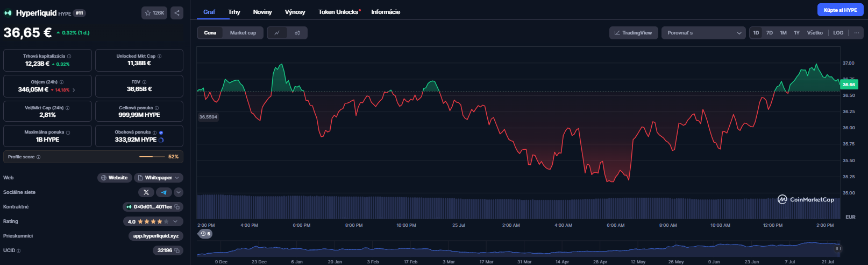Click the contract address 0x0d01...4011ec
The image size is (868, 265).
[153, 207]
